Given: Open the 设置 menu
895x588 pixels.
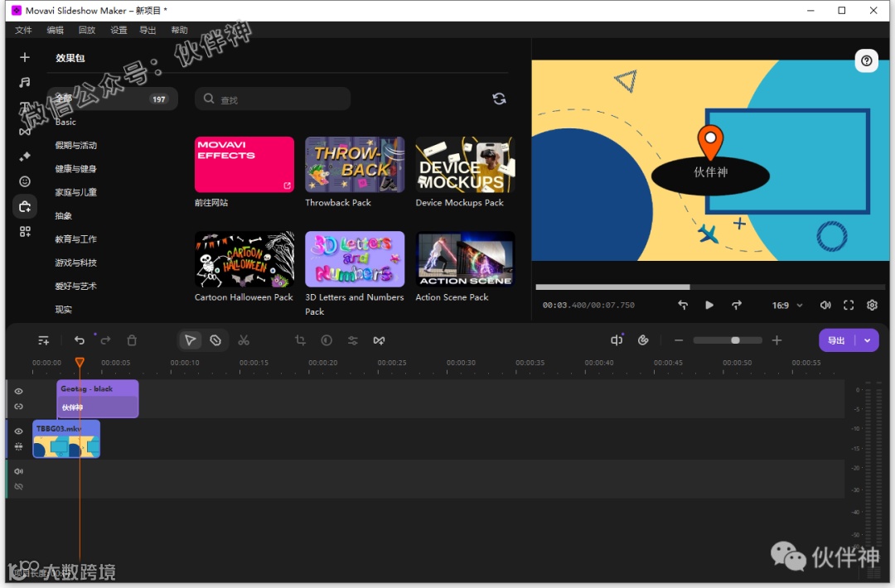Looking at the screenshot, I should [x=119, y=30].
